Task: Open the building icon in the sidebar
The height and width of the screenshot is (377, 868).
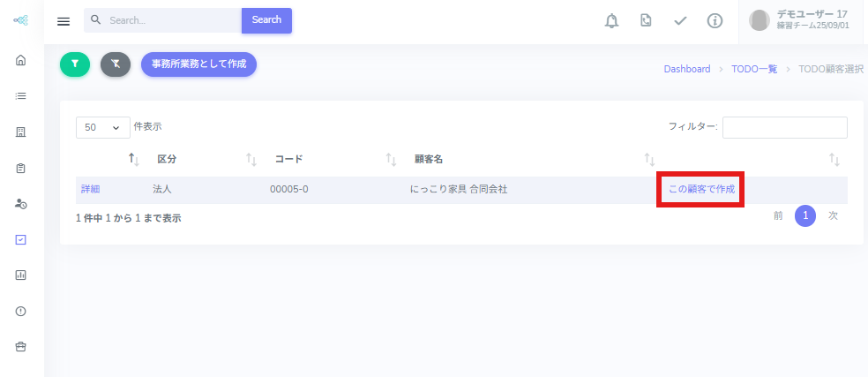Action: (x=21, y=132)
